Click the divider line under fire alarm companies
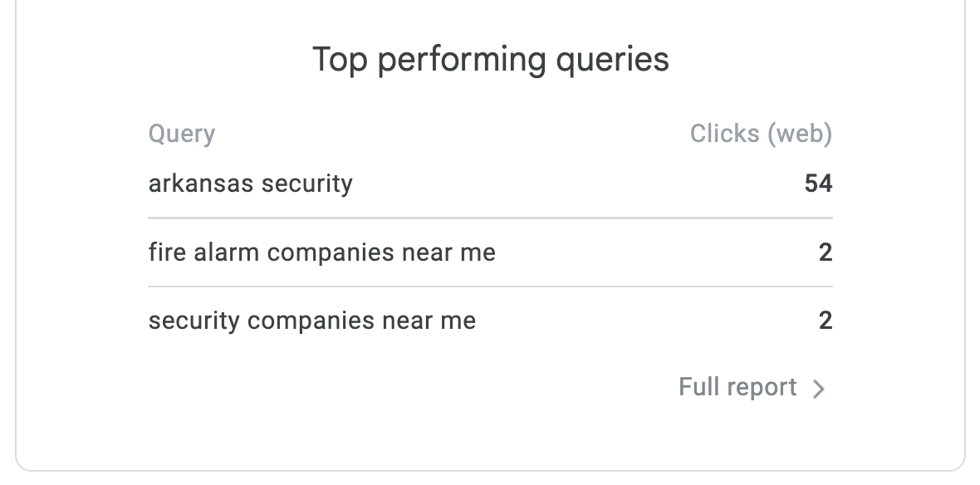Image resolution: width=980 pixels, height=485 pixels. click(x=490, y=287)
